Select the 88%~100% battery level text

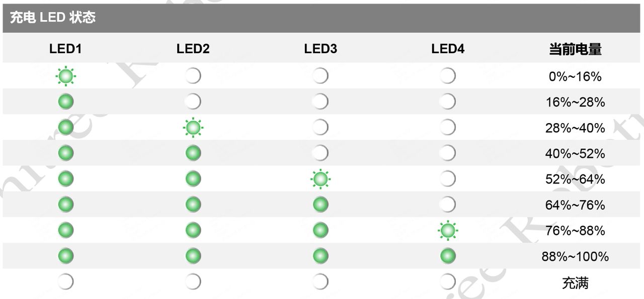pos(575,257)
